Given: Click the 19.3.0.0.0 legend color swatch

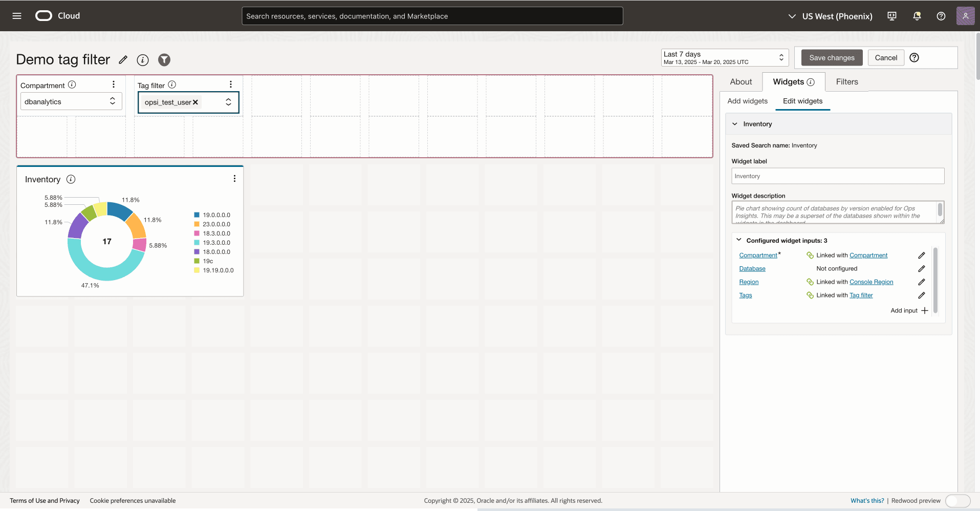Looking at the screenshot, I should tap(197, 243).
